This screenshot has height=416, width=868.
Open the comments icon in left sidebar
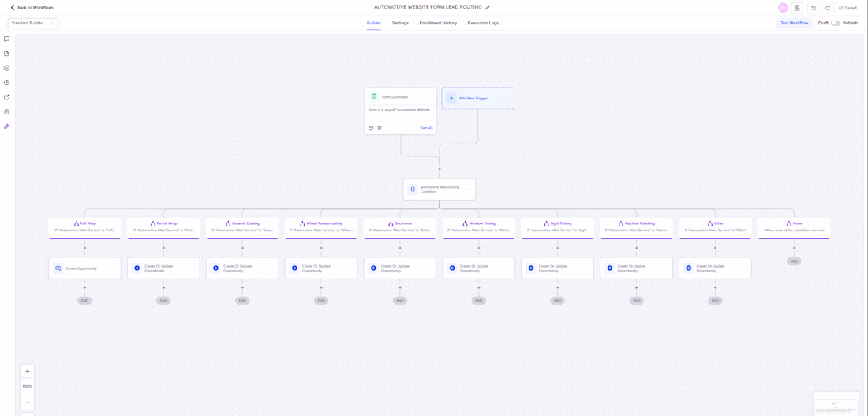[x=6, y=39]
